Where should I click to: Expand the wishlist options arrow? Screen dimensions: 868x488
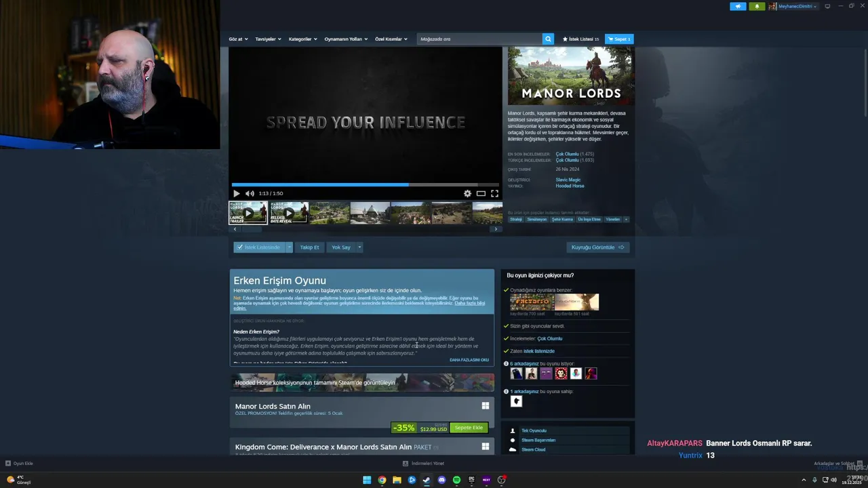(289, 247)
